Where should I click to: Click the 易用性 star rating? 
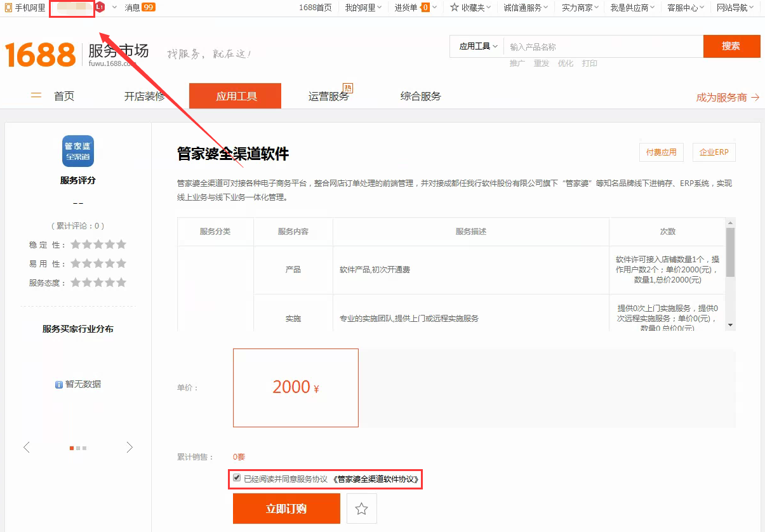click(98, 263)
